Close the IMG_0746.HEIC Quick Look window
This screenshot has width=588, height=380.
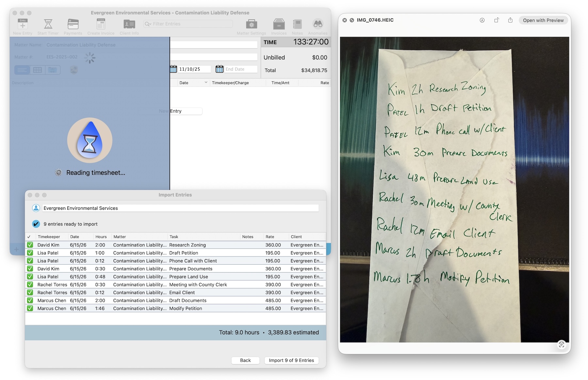pos(345,20)
